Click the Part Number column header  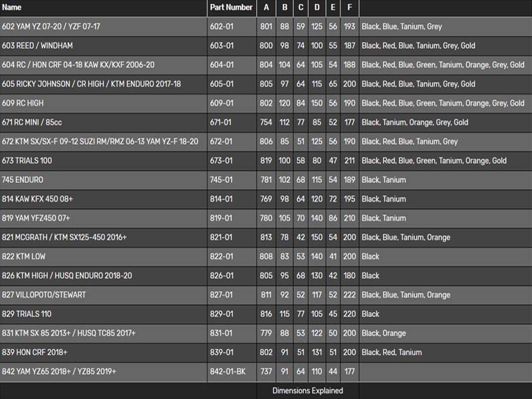click(x=231, y=8)
